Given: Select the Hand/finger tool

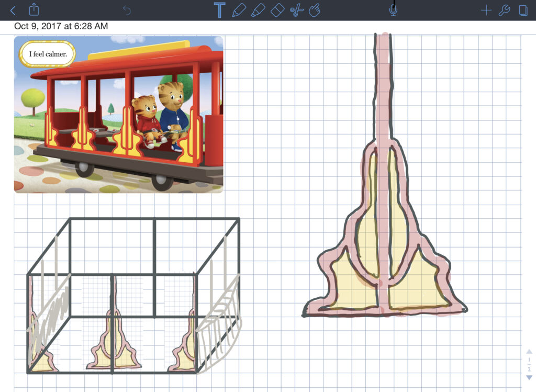Looking at the screenshot, I should click(x=315, y=10).
